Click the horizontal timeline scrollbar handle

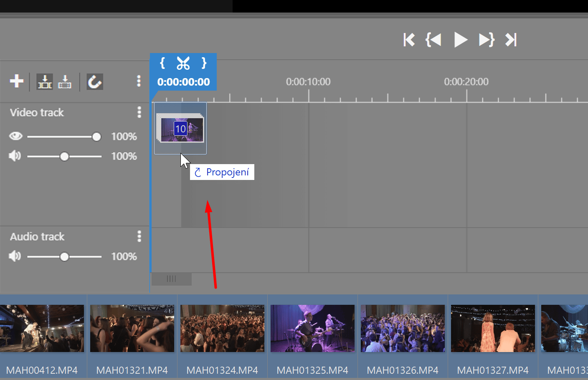click(172, 279)
